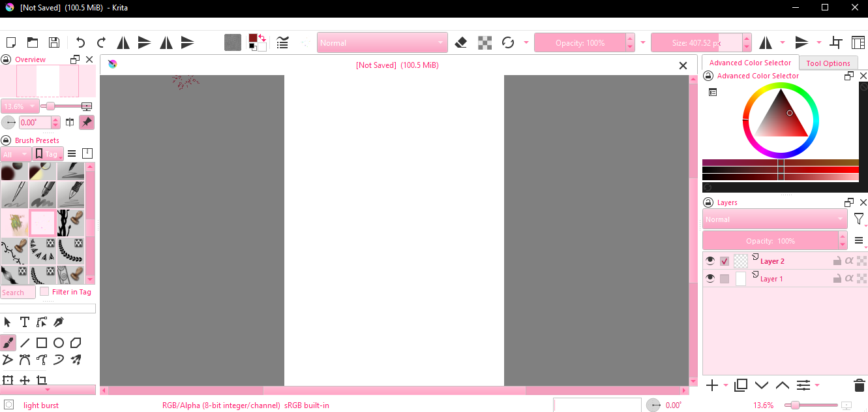The width and height of the screenshot is (868, 412).
Task: Open Layers panel hamburger options menu
Action: (859, 241)
